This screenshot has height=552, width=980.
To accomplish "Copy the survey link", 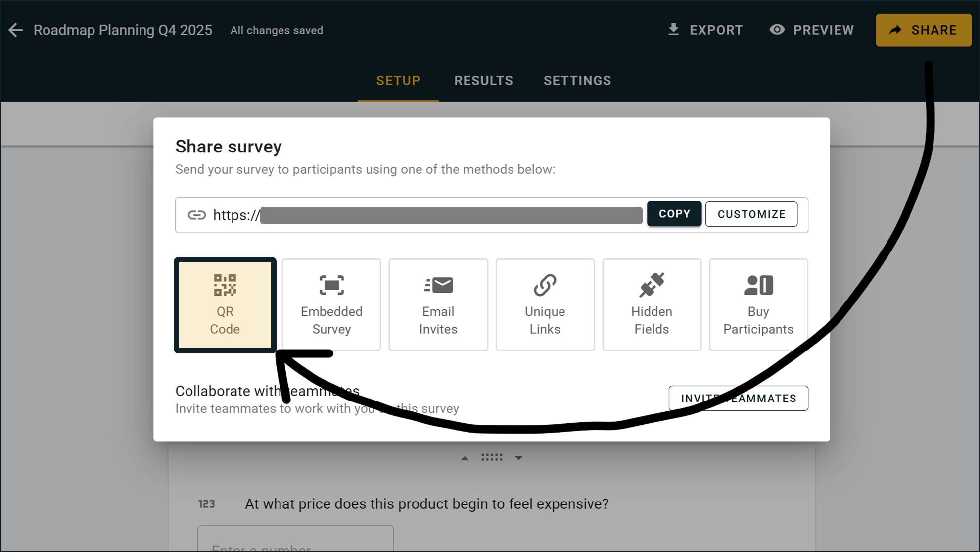I will coord(674,214).
